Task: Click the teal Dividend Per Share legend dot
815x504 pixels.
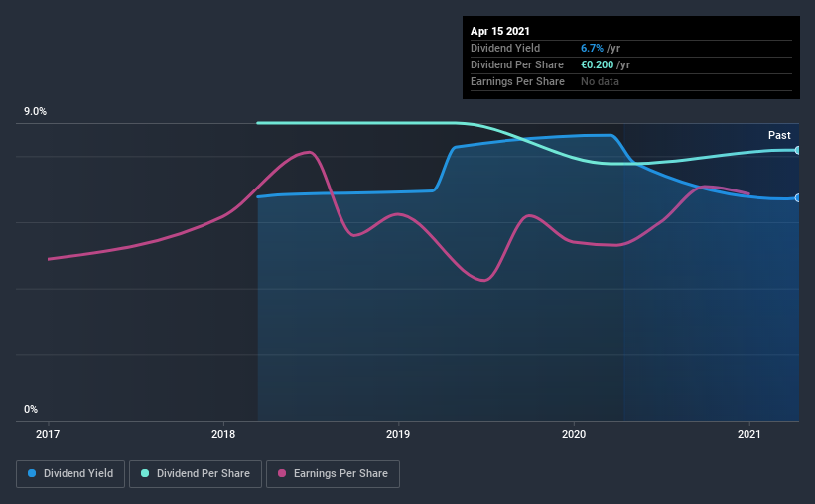Action: point(145,473)
